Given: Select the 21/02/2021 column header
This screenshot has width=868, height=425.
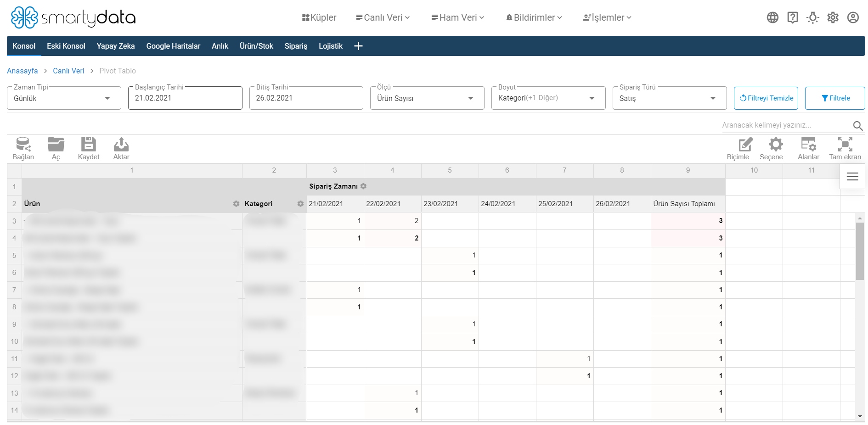Looking at the screenshot, I should coord(335,204).
